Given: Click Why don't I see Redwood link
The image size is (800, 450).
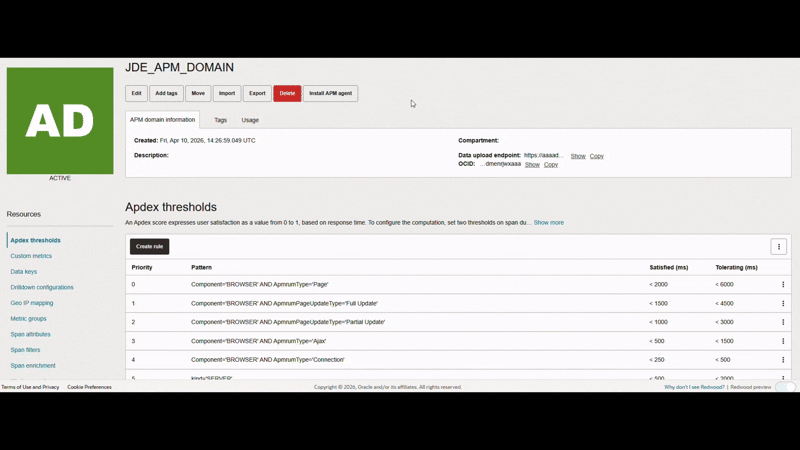Looking at the screenshot, I should 694,387.
